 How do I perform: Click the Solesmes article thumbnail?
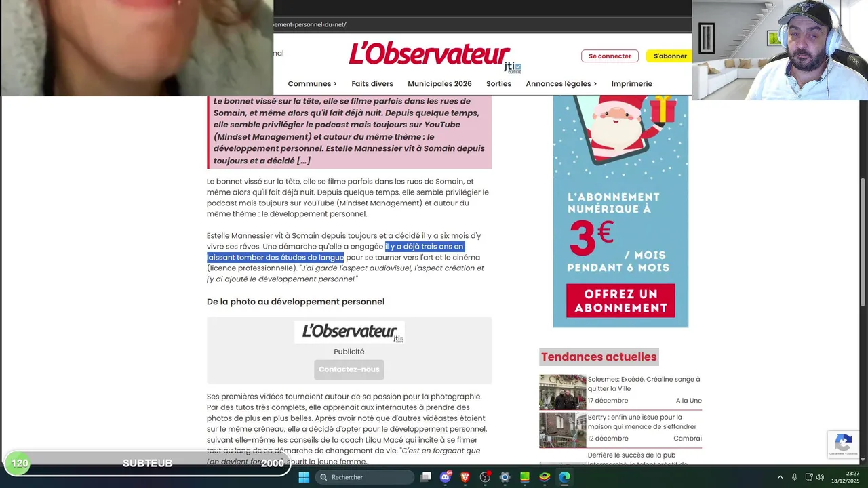pos(562,392)
